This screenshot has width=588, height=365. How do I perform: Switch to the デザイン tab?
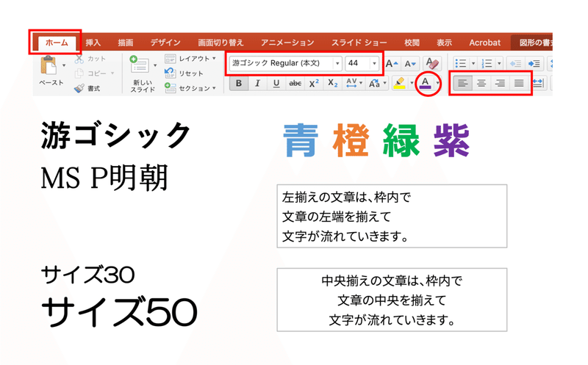pyautogui.click(x=165, y=43)
